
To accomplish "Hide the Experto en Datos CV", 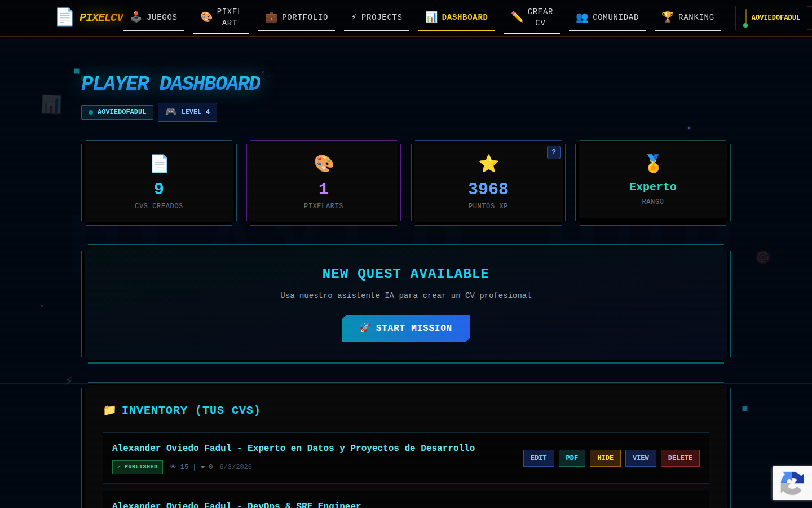I will pos(605,458).
